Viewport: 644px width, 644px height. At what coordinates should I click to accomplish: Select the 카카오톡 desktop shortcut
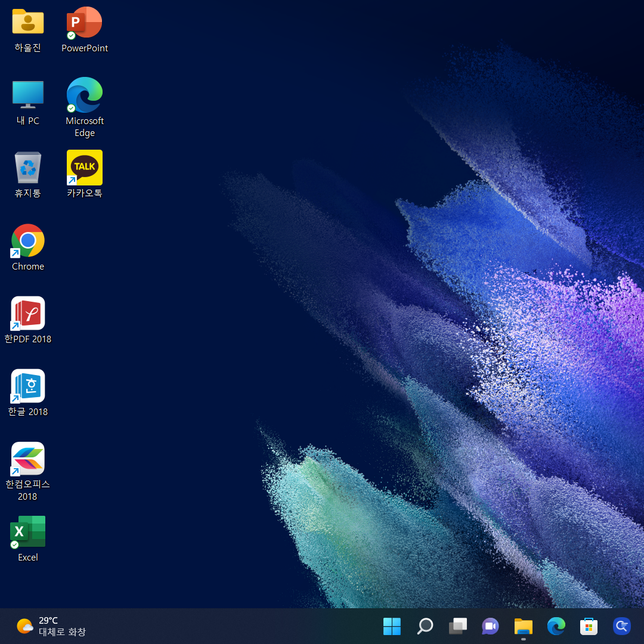click(84, 168)
